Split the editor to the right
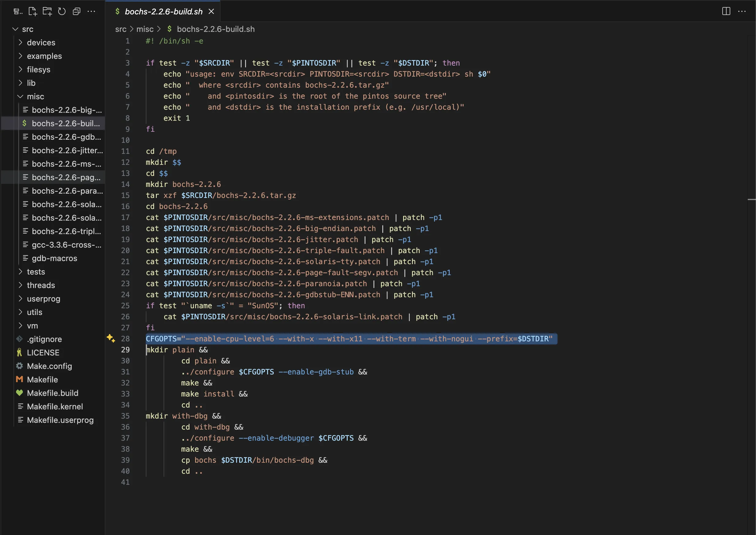The width and height of the screenshot is (756, 535). [x=726, y=11]
